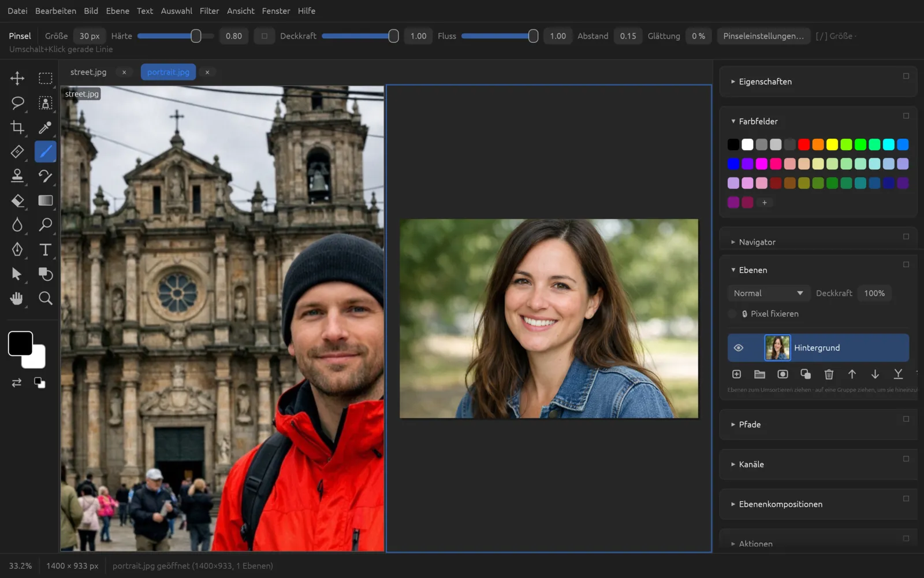924x578 pixels.
Task: Choose the Lasso tool
Action: tap(17, 103)
